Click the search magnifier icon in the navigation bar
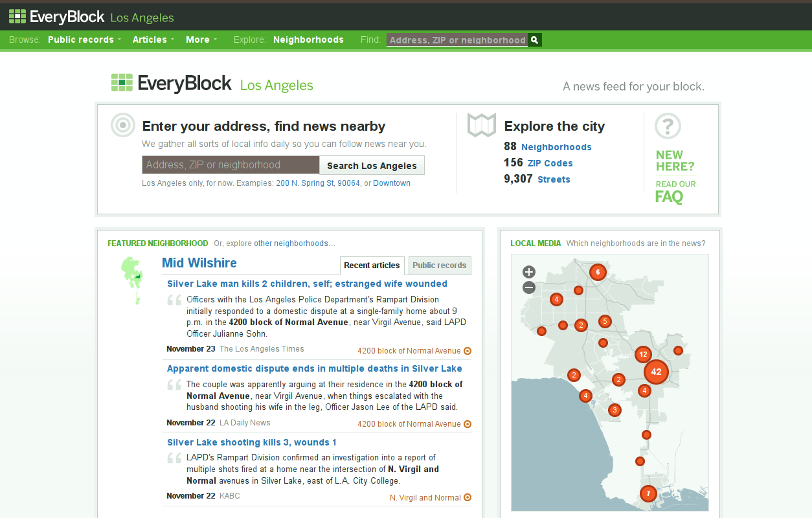 pos(535,40)
